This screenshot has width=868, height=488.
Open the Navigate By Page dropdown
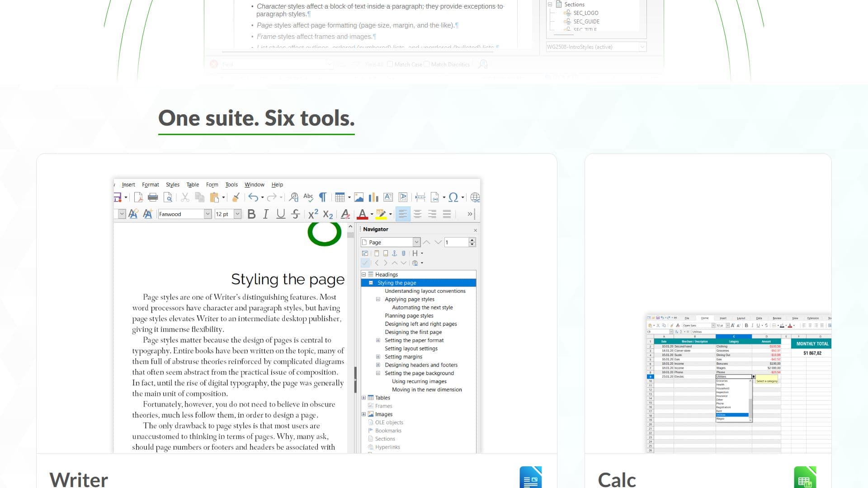[416, 242]
